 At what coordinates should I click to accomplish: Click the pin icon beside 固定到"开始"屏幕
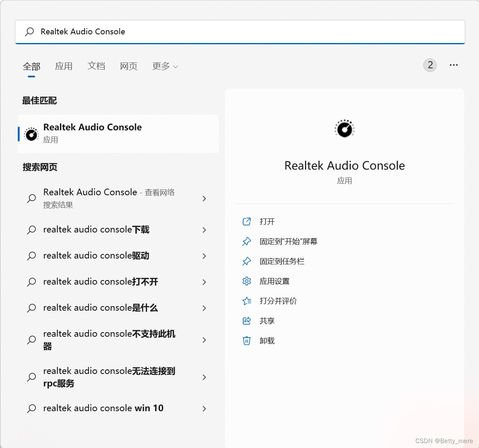coord(247,241)
